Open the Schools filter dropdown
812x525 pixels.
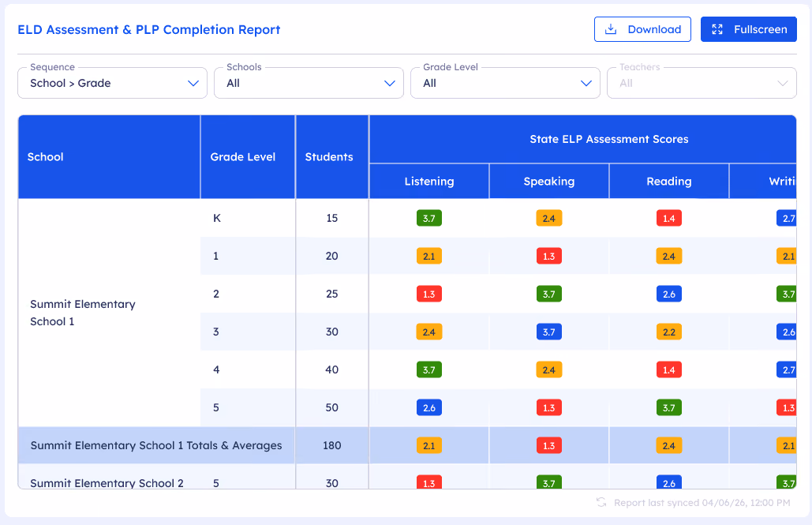[309, 83]
